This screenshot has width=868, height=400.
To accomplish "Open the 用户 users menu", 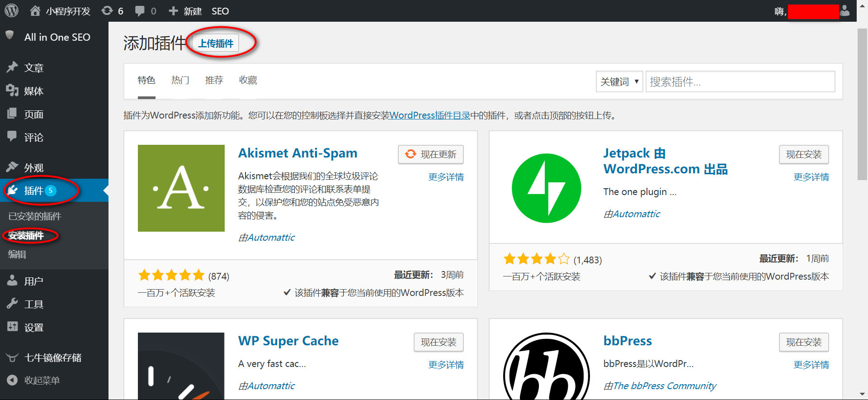I will [x=54, y=281].
